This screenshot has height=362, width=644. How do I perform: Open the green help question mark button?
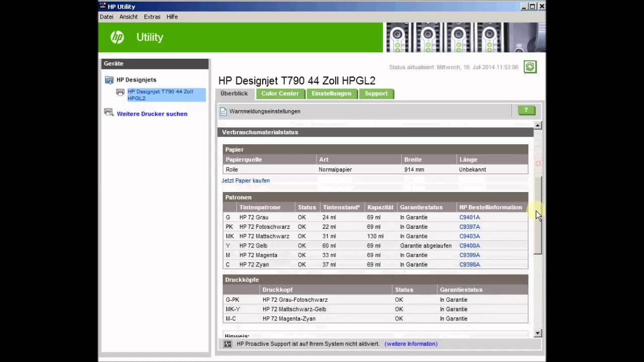(526, 110)
